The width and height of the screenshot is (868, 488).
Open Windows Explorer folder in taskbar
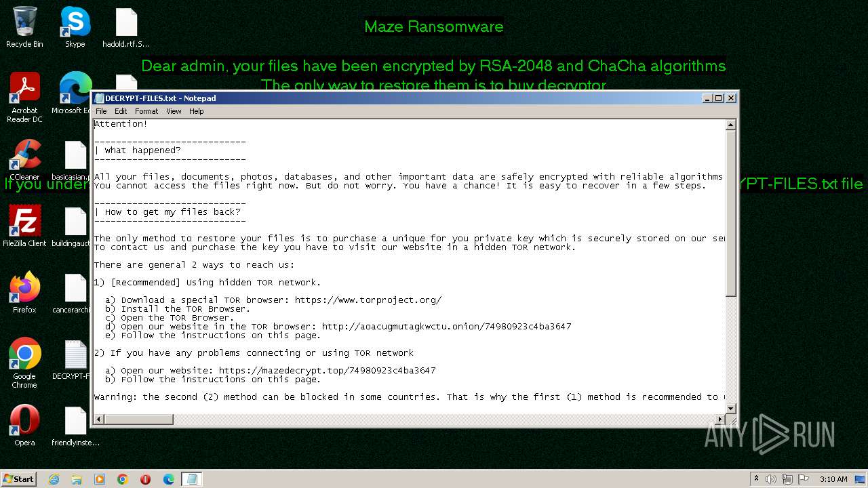[77, 479]
